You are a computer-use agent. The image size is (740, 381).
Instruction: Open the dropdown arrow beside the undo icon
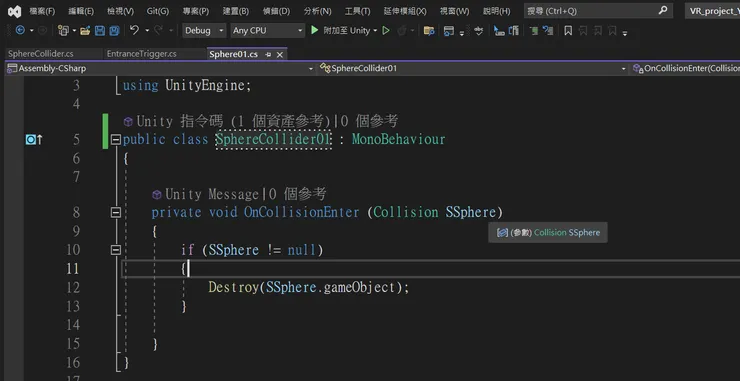pyautogui.click(x=147, y=31)
